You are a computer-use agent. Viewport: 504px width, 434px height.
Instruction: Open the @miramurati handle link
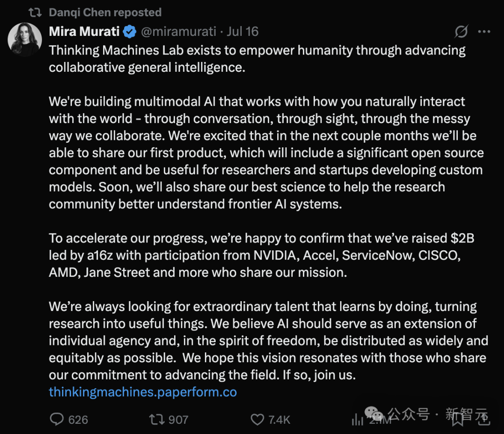pyautogui.click(x=178, y=32)
